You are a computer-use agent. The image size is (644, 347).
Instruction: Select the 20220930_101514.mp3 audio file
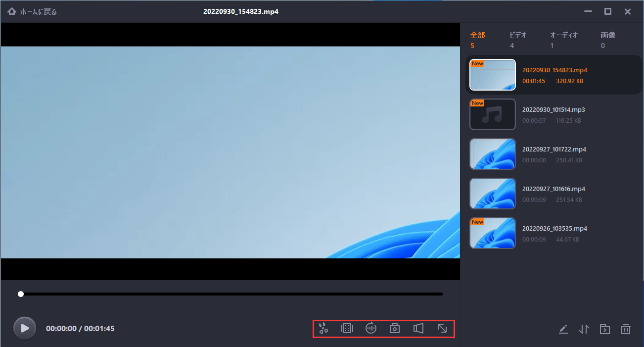553,110
